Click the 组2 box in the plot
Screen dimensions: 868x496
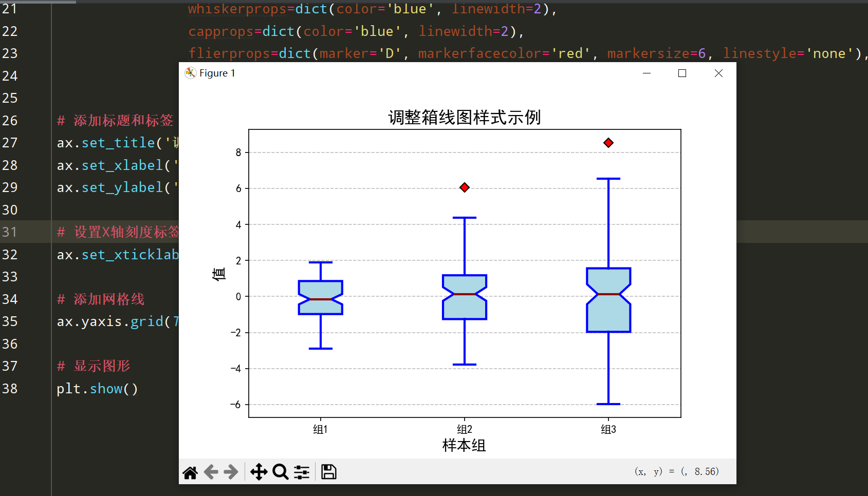[x=465, y=297]
